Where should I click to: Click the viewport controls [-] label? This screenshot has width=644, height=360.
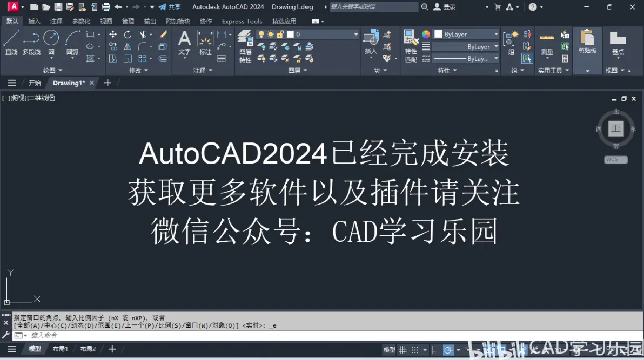[6, 98]
